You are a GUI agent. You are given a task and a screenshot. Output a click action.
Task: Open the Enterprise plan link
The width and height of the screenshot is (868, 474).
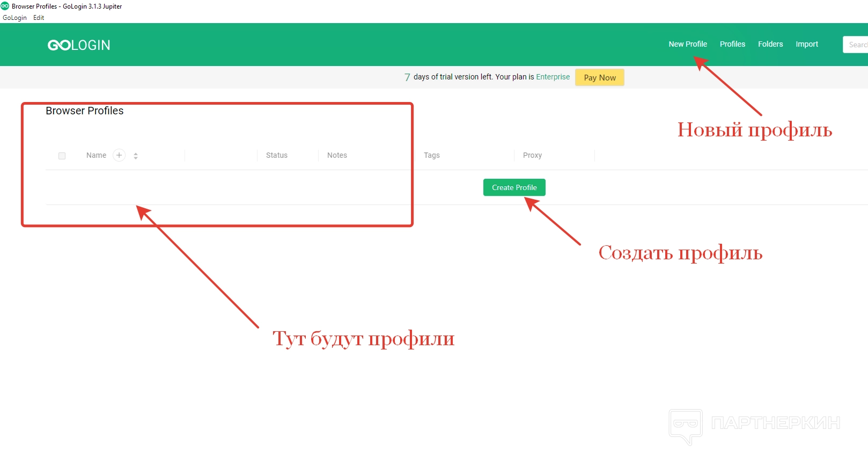tap(553, 77)
